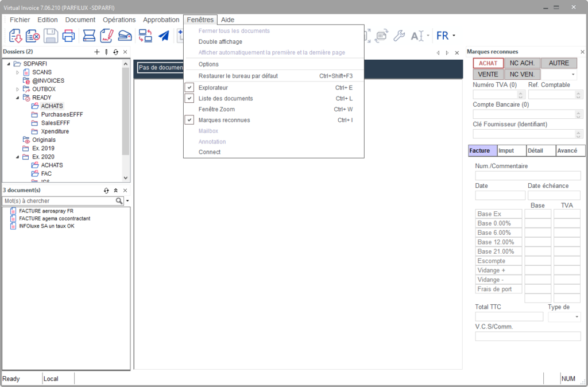The width and height of the screenshot is (588, 387).
Task: Click the flatbed scanner toolbar icon
Action: coord(89,36)
